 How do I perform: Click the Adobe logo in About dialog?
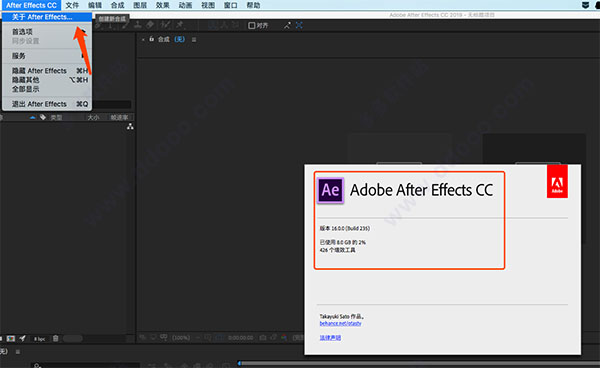557,181
